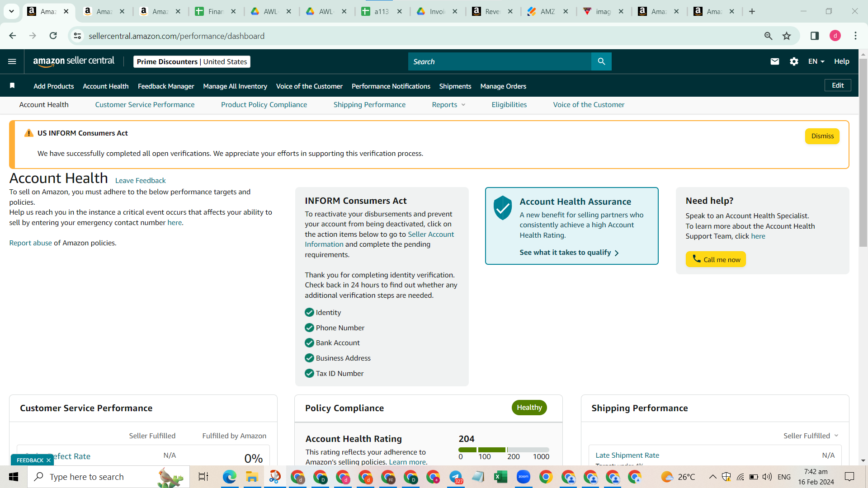Click the emergency contact here link
The image size is (868, 488).
coord(175,223)
